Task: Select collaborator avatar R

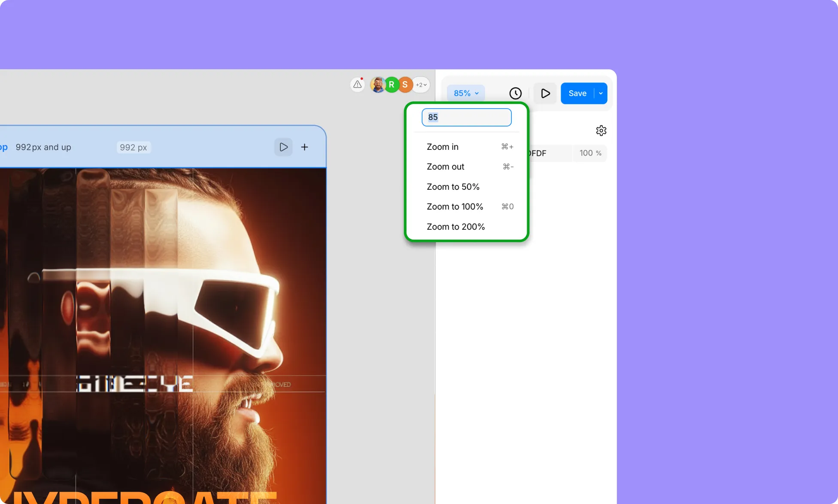Action: (x=392, y=85)
